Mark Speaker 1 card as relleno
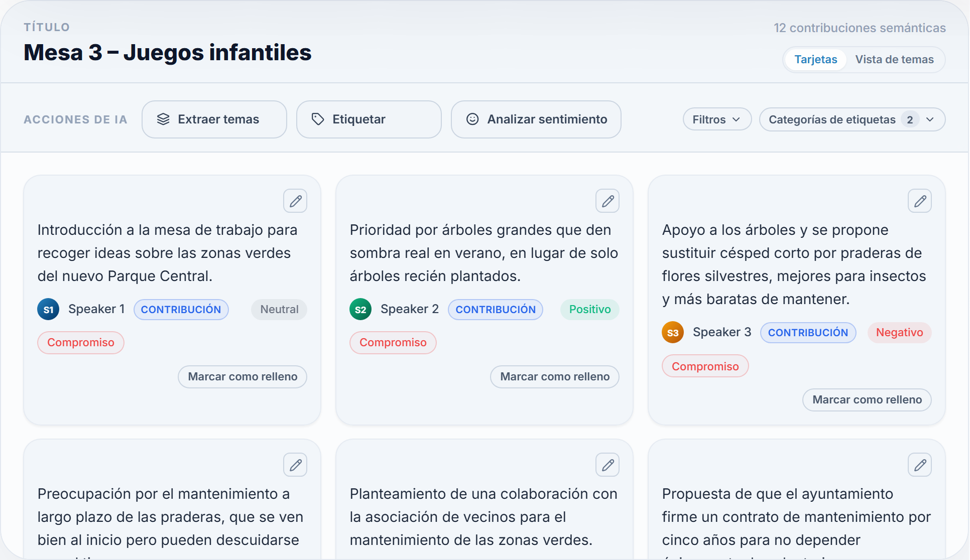The width and height of the screenshot is (970, 560). [243, 377]
